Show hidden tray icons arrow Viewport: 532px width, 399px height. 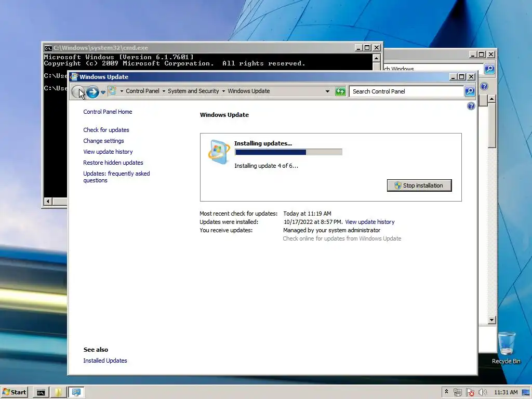click(x=446, y=392)
